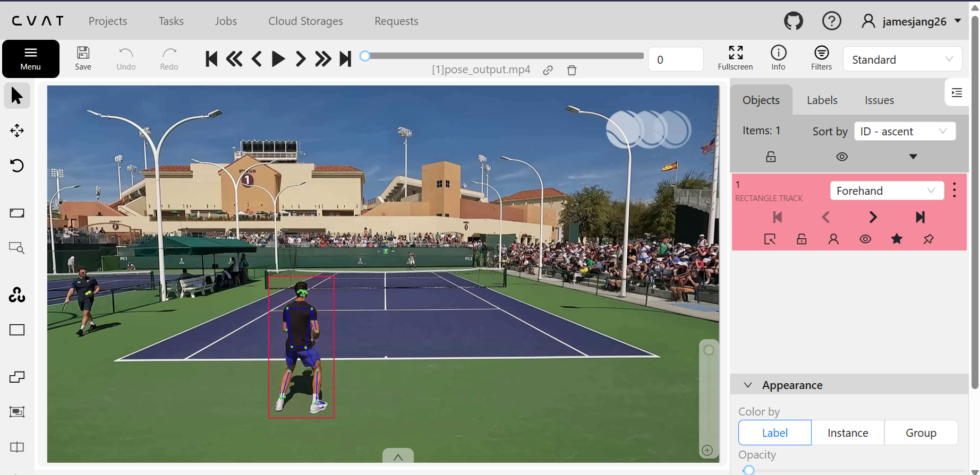The height and width of the screenshot is (475, 980).
Task: Delete the current frame via trash icon
Action: pyautogui.click(x=572, y=70)
